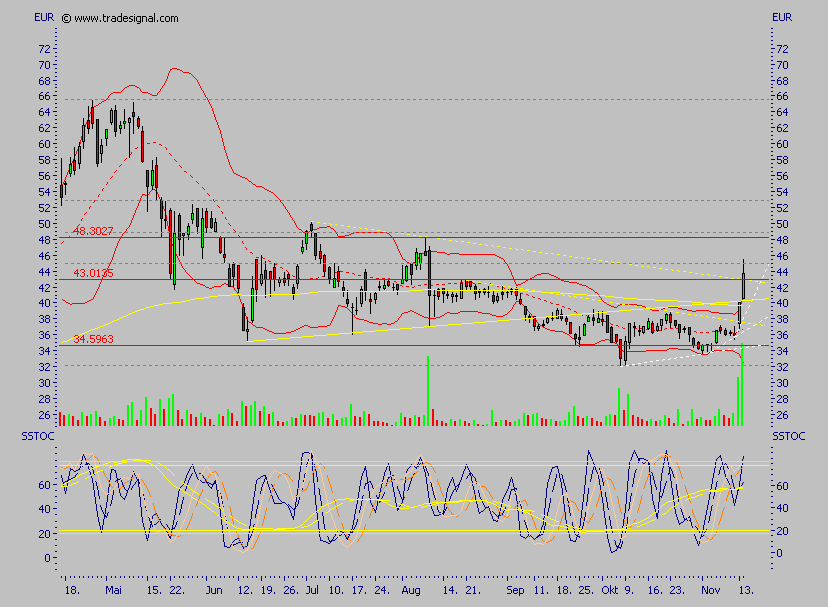Screen dimensions: 828x607
Task: Click the 34.5963 support level label
Action: point(94,339)
